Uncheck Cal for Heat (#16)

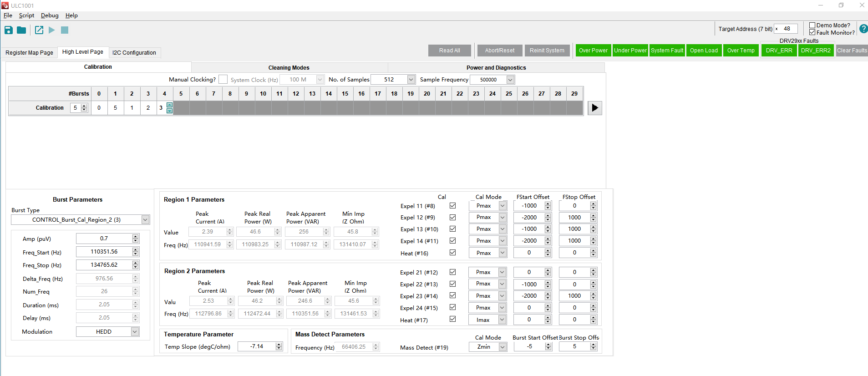pyautogui.click(x=452, y=253)
